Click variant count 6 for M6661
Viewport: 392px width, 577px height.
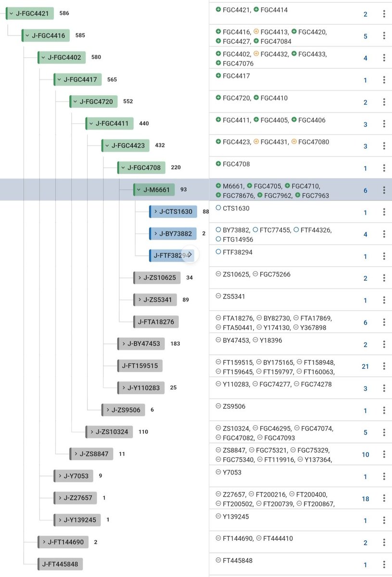point(365,190)
